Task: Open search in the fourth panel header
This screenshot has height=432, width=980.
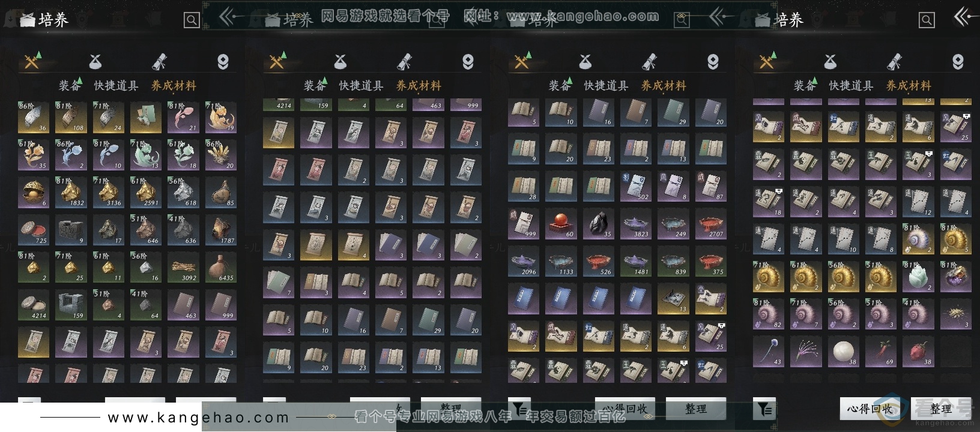Action: point(927,20)
